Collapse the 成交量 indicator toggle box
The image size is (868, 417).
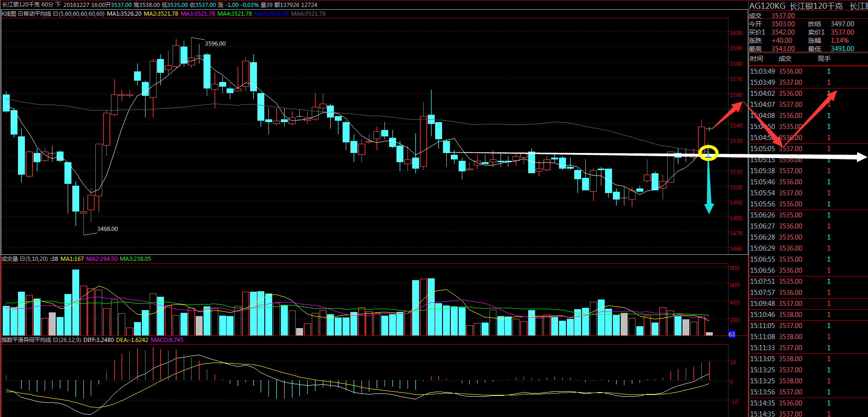coord(22,259)
